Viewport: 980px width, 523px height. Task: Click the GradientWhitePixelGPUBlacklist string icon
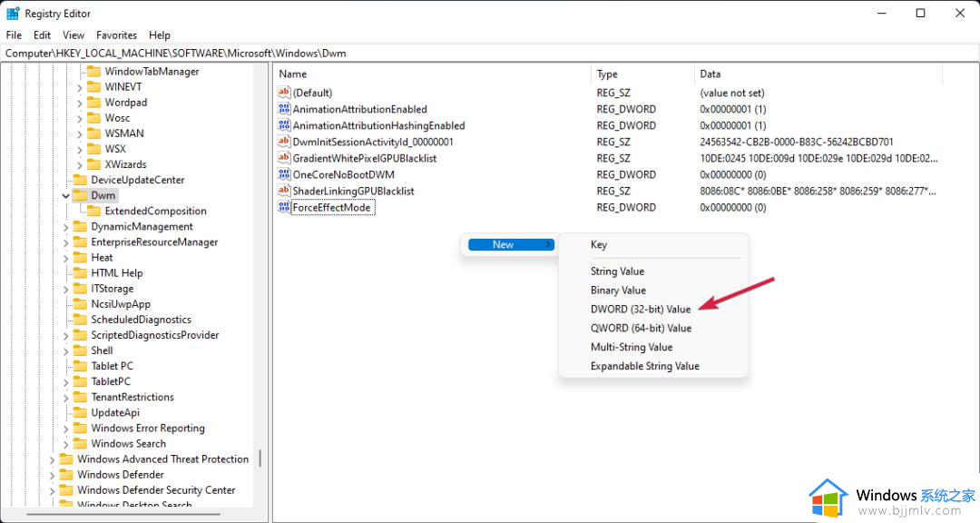[x=284, y=158]
